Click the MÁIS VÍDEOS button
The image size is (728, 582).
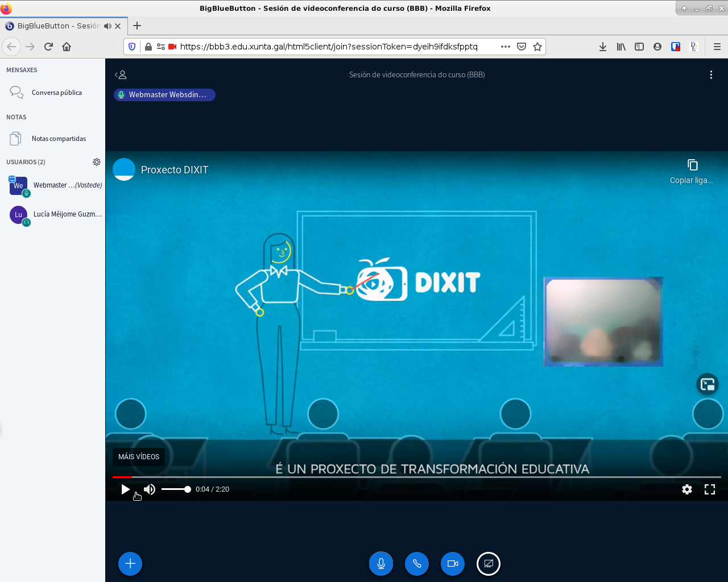pyautogui.click(x=139, y=457)
